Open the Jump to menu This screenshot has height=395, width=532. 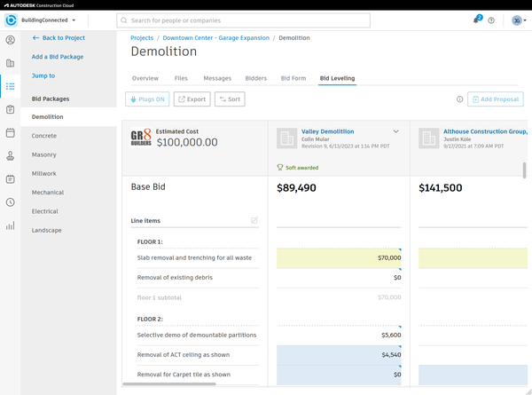pyautogui.click(x=43, y=75)
